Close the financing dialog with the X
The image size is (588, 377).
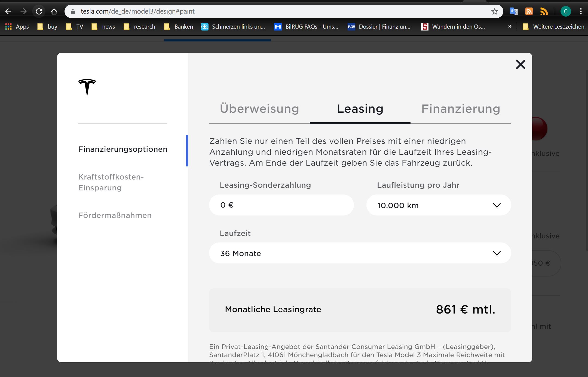pos(520,65)
